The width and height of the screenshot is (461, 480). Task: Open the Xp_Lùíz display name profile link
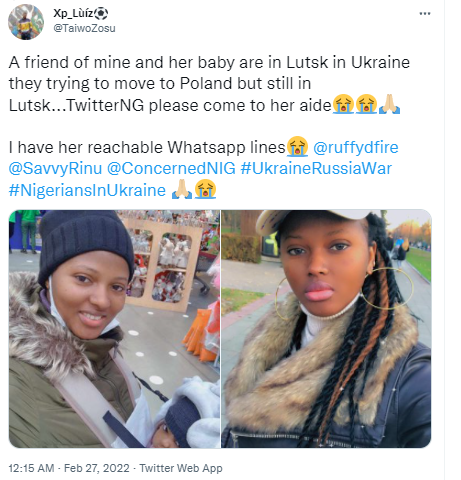73,13
